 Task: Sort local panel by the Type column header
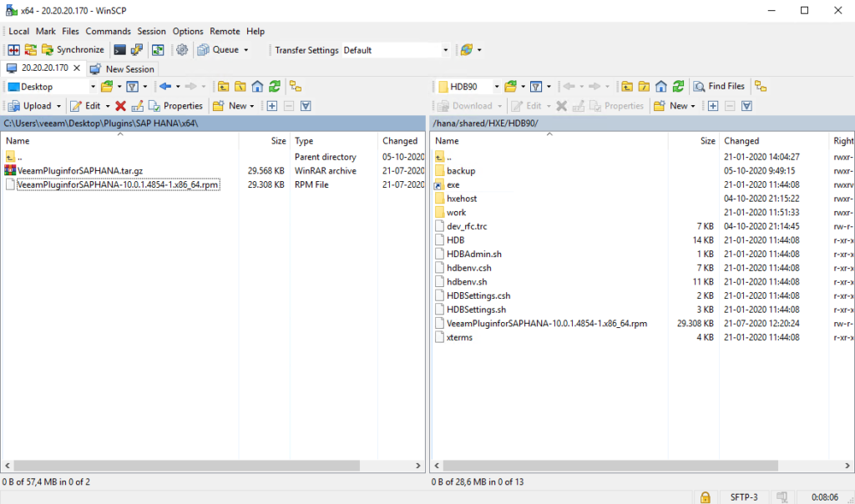[334, 141]
